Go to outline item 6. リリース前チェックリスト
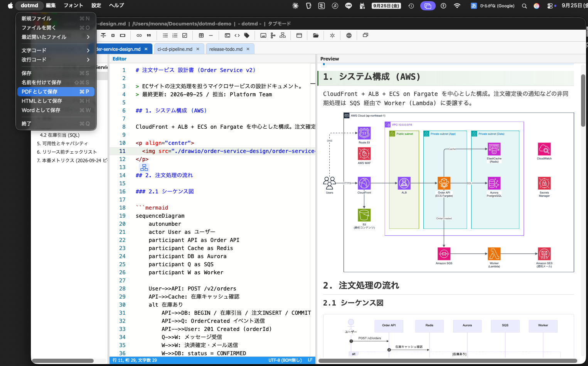588x366 pixels. pos(67,152)
